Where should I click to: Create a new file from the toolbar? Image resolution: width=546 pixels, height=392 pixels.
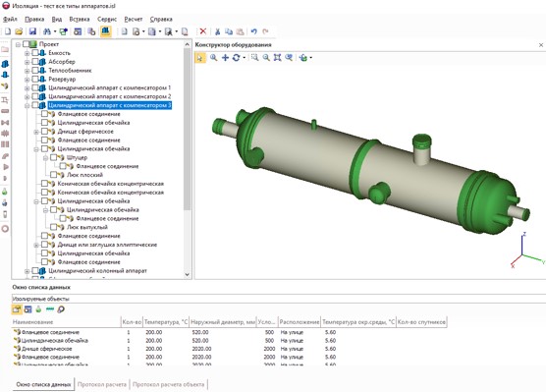tap(8, 31)
